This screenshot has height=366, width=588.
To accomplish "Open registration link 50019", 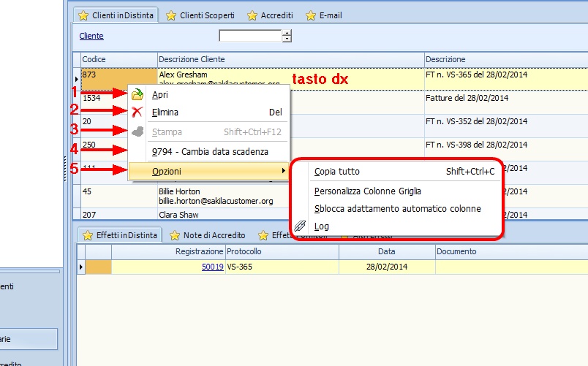I will click(x=212, y=267).
